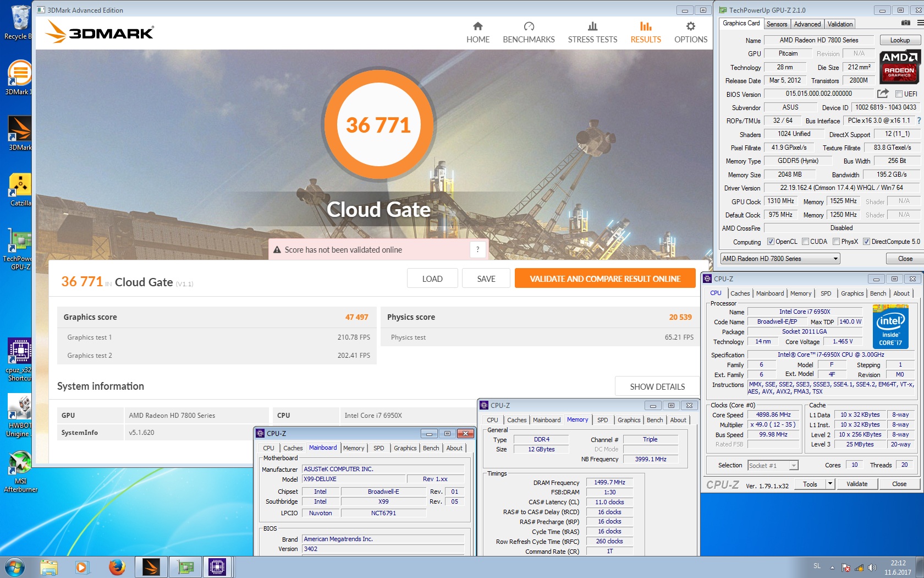Click the DRAM Frequency value 1499.7 MHz
The width and height of the screenshot is (924, 578).
(x=609, y=482)
